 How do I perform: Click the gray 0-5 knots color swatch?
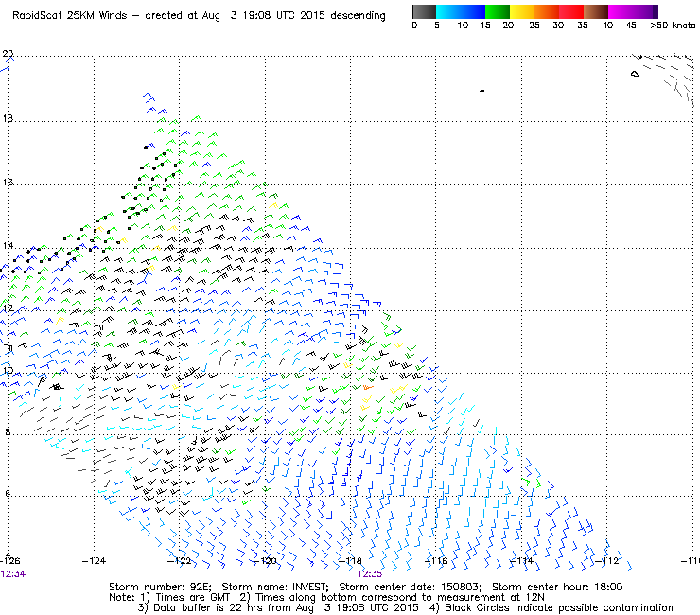point(424,11)
